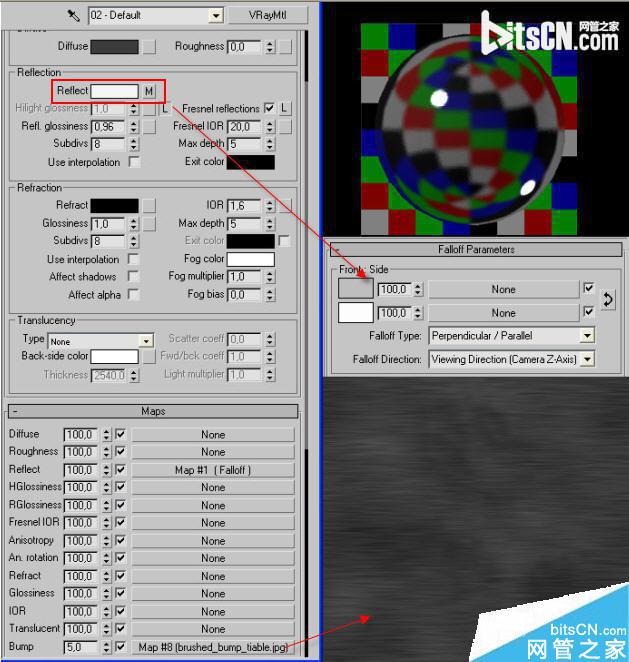Click the reflection Subdivs spinner arrows
The image size is (629, 662).
133,144
